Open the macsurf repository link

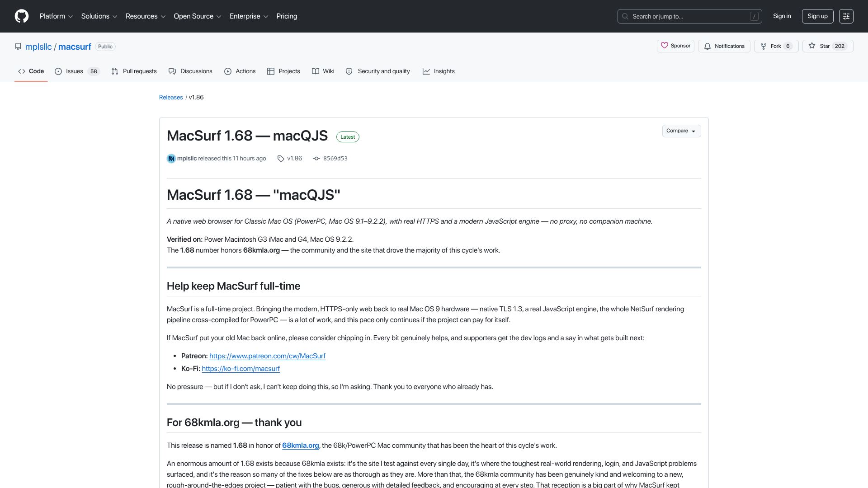75,47
